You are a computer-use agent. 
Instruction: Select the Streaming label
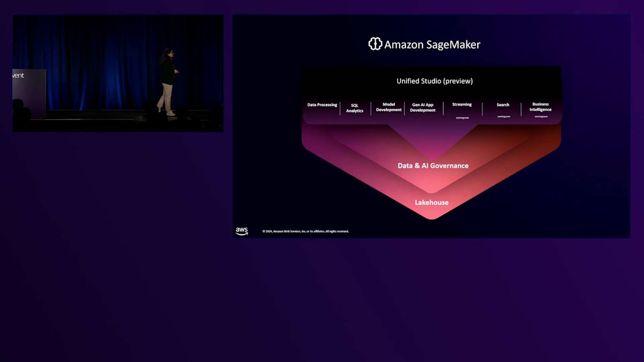pyautogui.click(x=462, y=105)
